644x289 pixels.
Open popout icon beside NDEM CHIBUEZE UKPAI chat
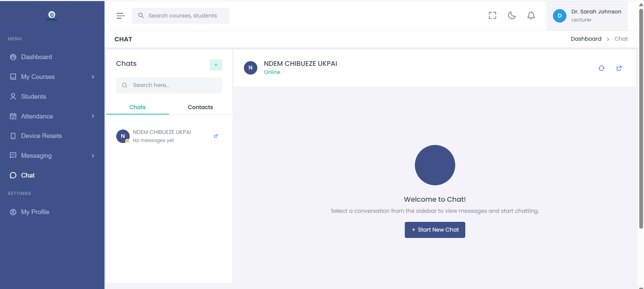[x=216, y=136]
